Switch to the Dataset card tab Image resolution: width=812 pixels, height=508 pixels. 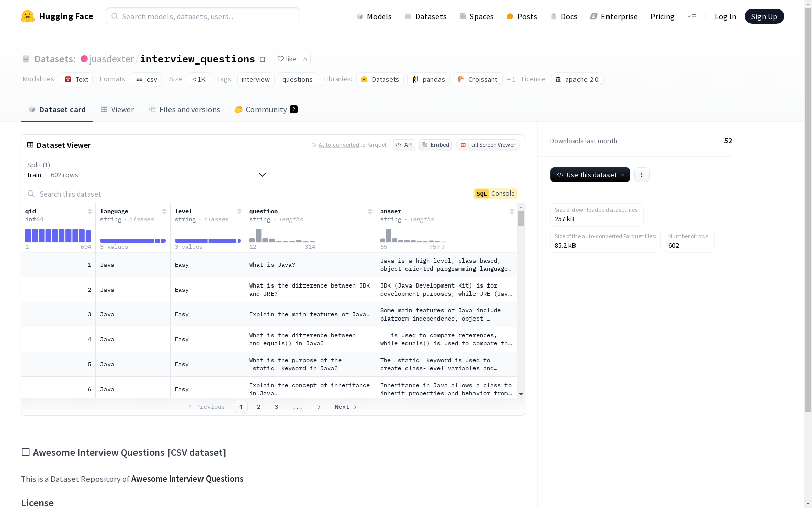(57, 110)
